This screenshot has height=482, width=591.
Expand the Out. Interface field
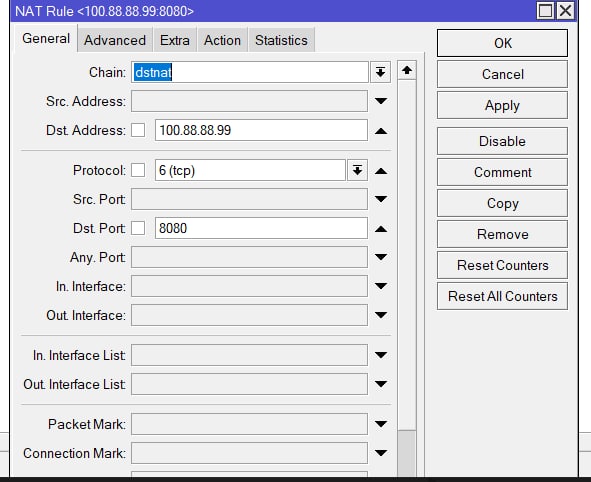(x=381, y=315)
